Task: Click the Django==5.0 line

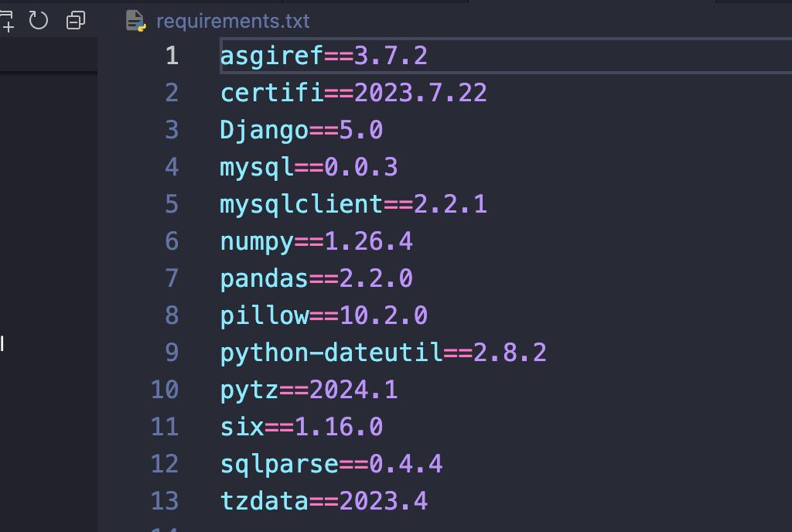Action: (302, 130)
